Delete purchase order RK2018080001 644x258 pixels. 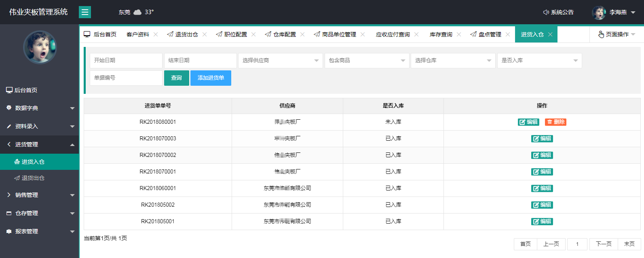tap(555, 122)
